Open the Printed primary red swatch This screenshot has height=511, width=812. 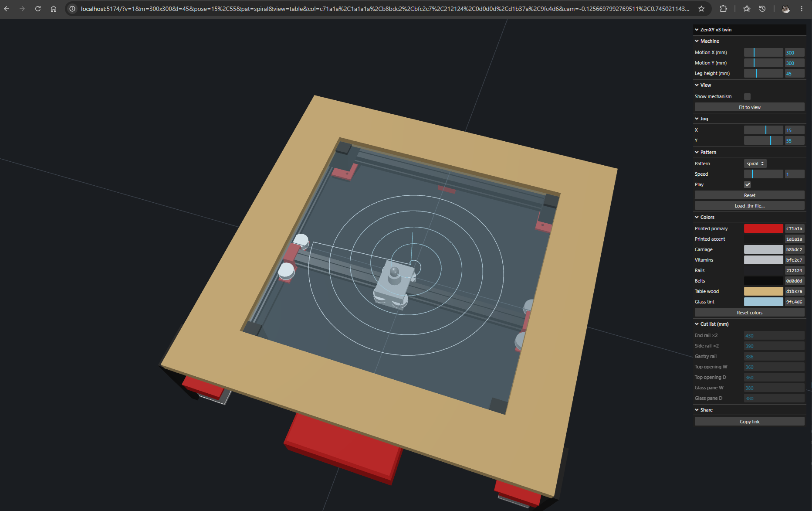tap(763, 228)
